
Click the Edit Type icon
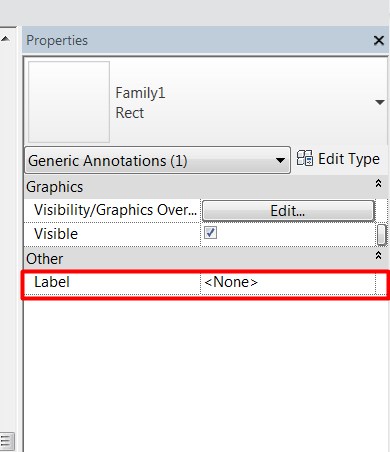click(305, 158)
